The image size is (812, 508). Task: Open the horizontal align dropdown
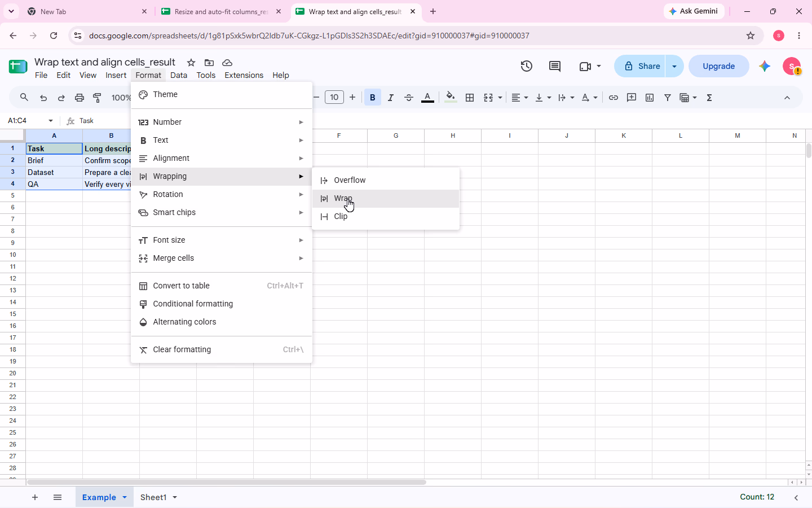point(520,98)
